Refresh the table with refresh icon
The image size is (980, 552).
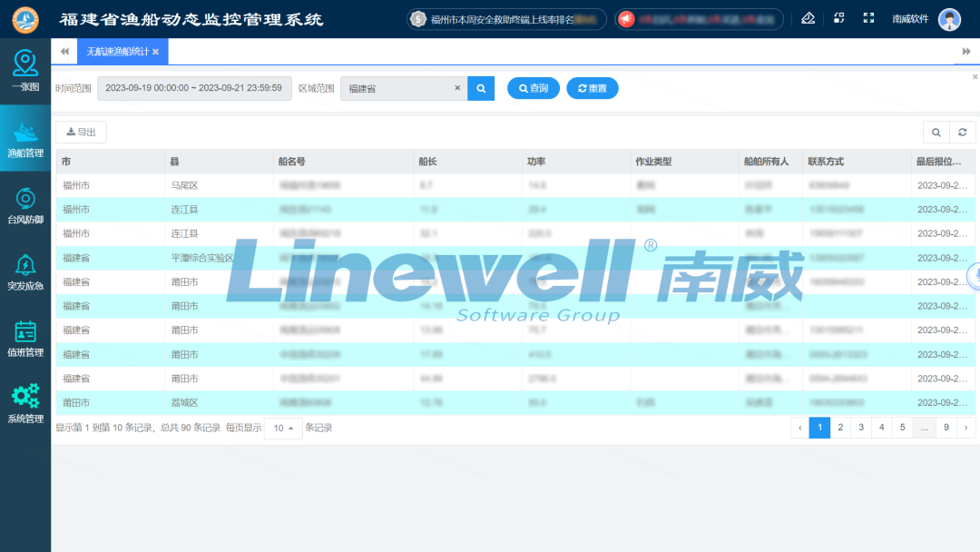pos(963,132)
